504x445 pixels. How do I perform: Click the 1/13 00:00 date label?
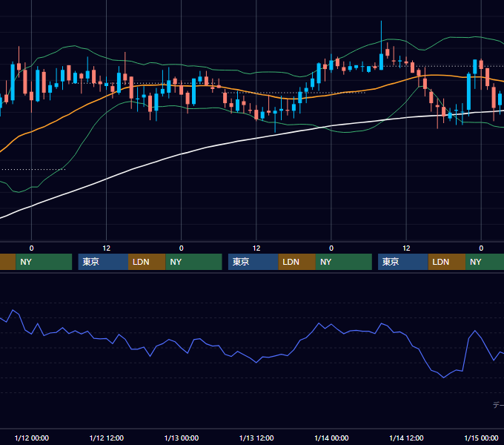point(182,438)
